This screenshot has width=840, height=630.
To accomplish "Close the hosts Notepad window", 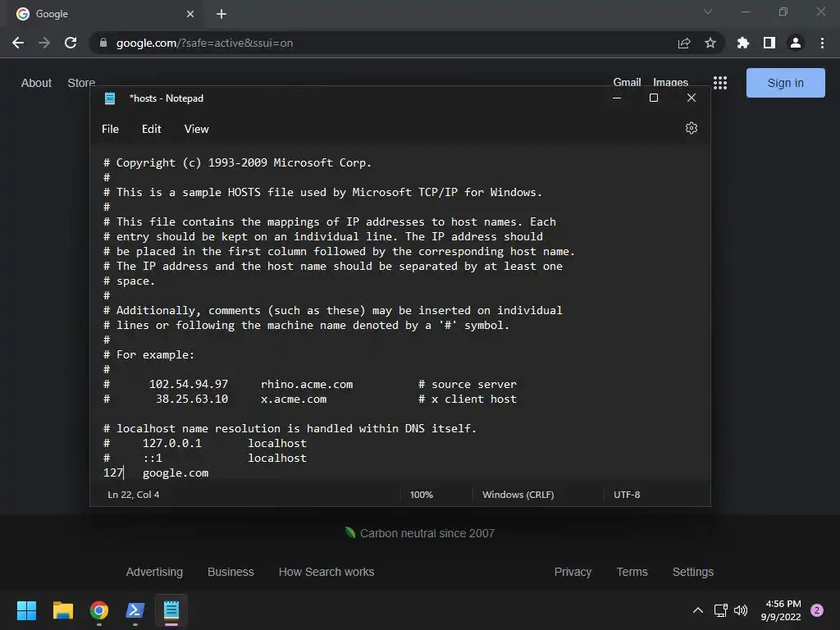I will point(691,98).
